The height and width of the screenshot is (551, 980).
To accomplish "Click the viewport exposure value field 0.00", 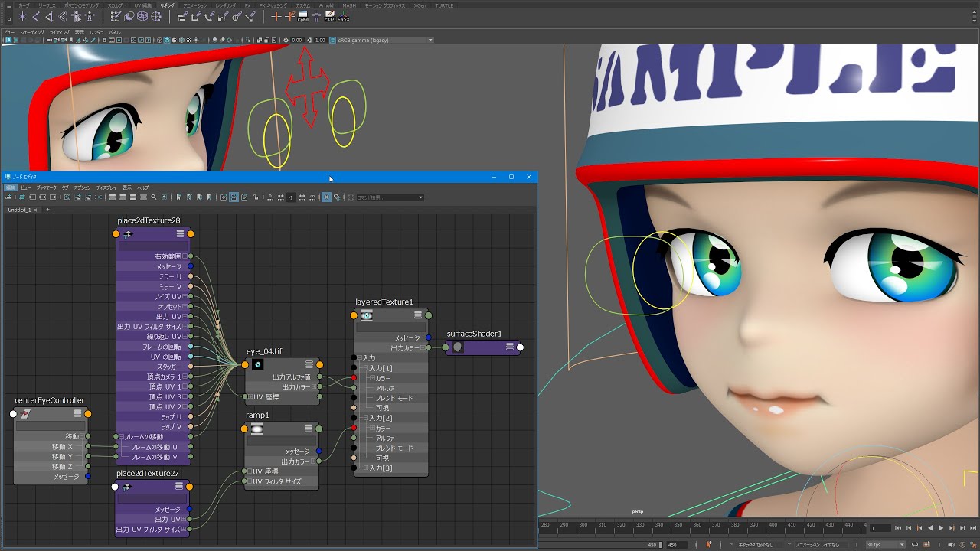I will coord(296,40).
